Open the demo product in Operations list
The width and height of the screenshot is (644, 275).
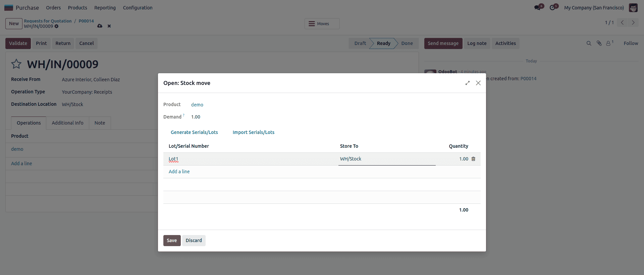(x=17, y=149)
